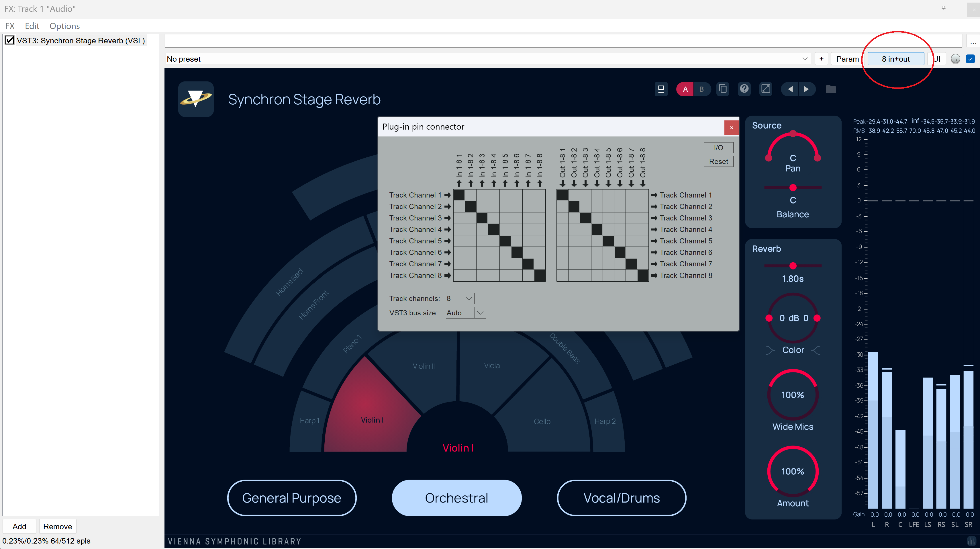The height and width of the screenshot is (549, 980).
Task: Copy A/B settings with the copy icon
Action: coord(723,89)
